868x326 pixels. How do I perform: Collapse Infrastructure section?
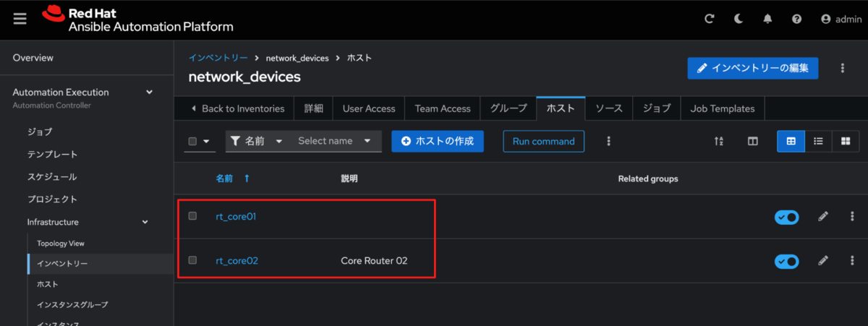(145, 222)
